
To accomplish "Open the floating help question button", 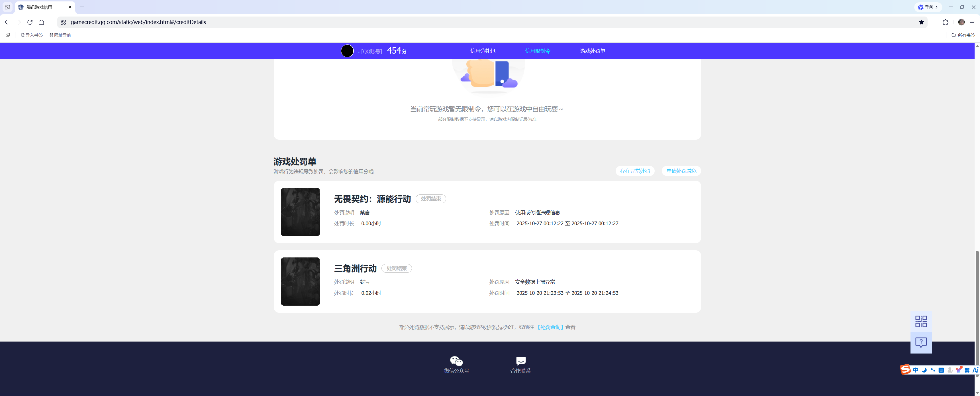I will [921, 343].
